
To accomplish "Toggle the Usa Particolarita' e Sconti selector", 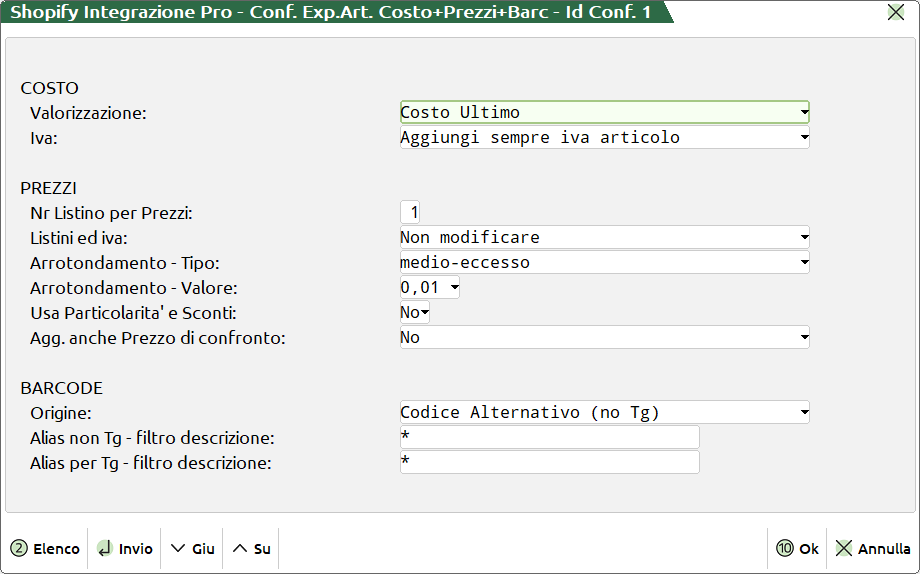I will click(414, 312).
